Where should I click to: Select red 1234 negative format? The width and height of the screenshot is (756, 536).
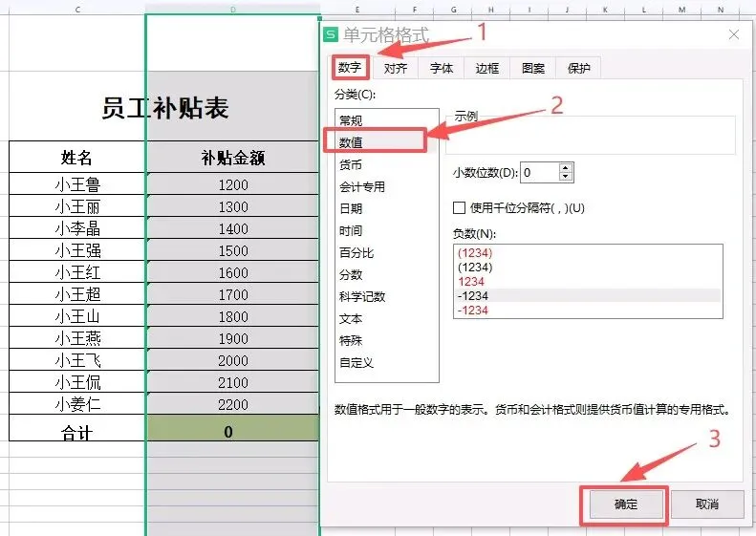(x=588, y=282)
